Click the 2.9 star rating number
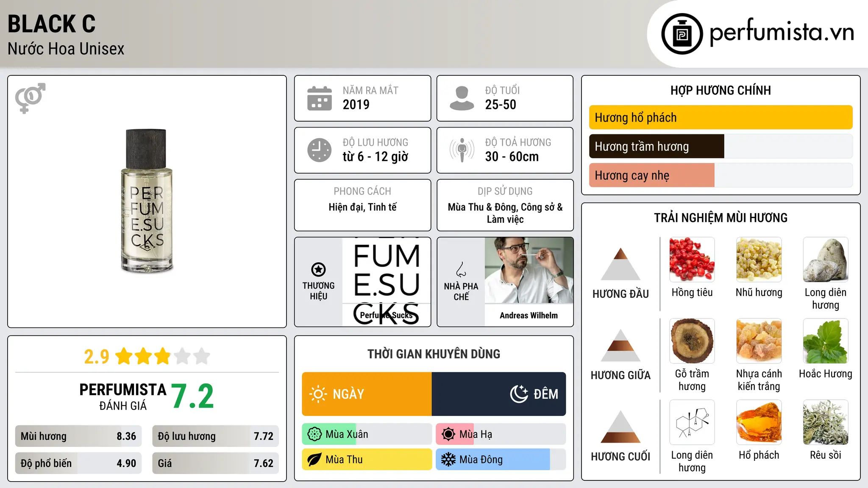 tap(97, 357)
